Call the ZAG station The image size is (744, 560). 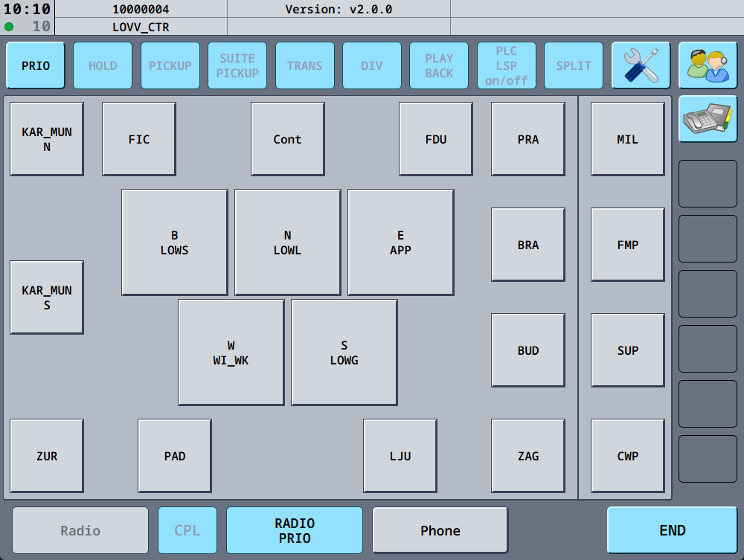pyautogui.click(x=527, y=455)
